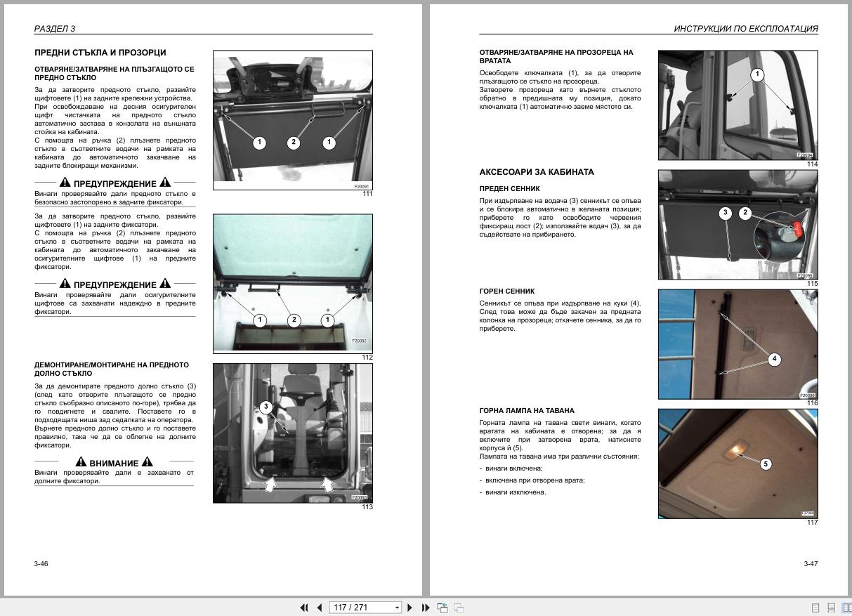Click the go back to previous view icon
This screenshot has height=616, width=852.
click(443, 608)
